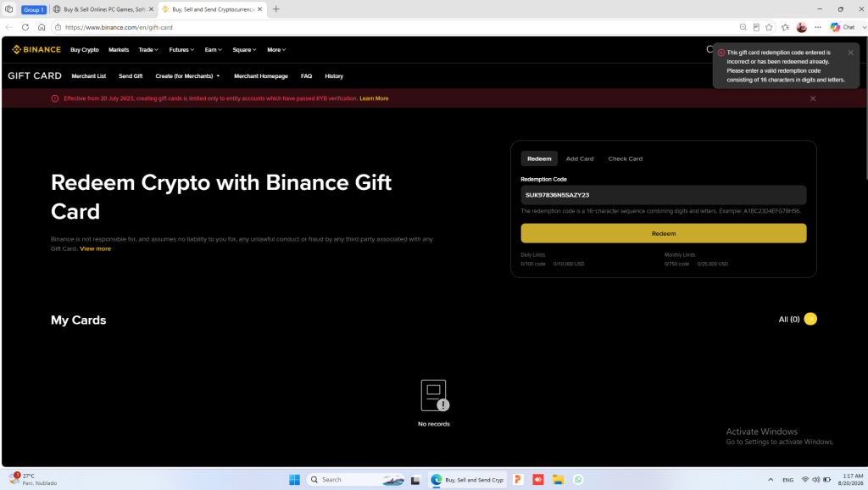Click the yellow arrow beside All (0)
This screenshot has height=490, width=868.
pyautogui.click(x=810, y=319)
